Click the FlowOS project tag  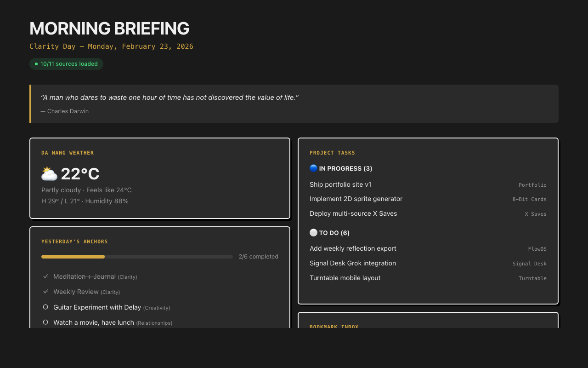537,248
